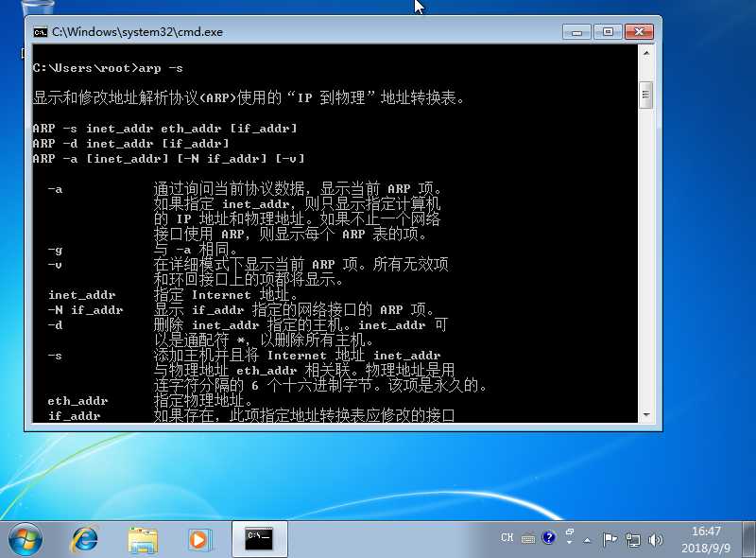The width and height of the screenshot is (756, 558).
Task: Click the CH input language indicator
Action: click(x=507, y=537)
